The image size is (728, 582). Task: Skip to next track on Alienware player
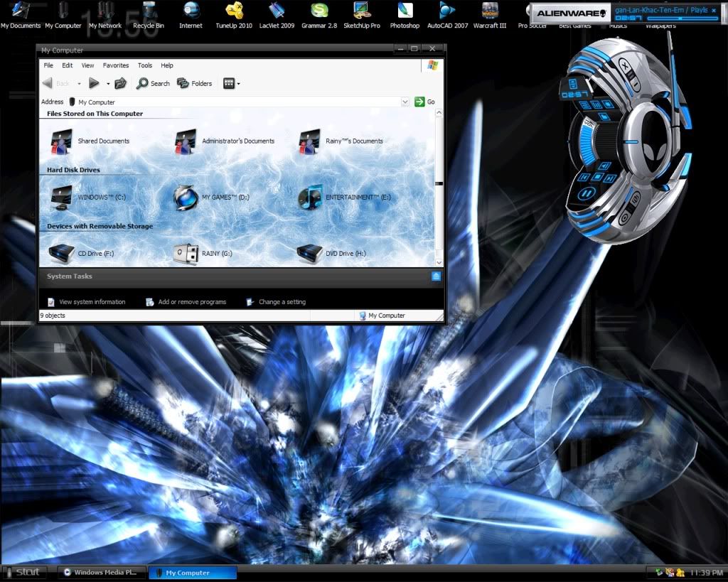[610, 178]
